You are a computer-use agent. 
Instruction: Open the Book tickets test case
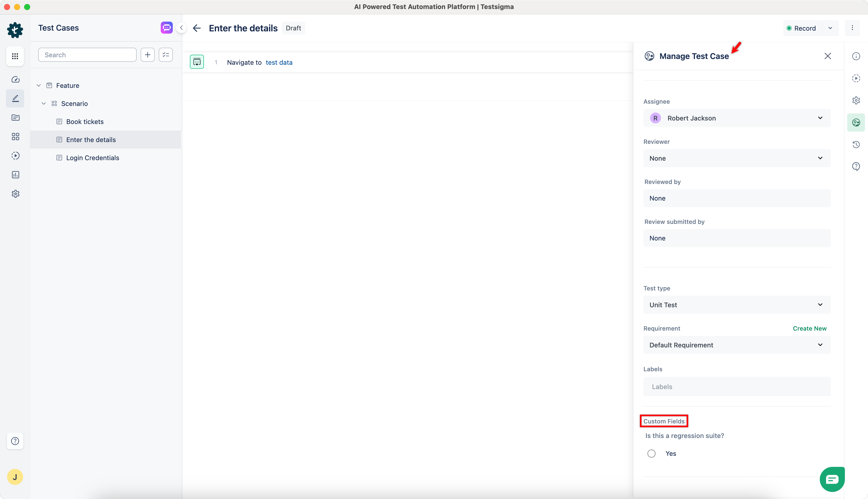pos(85,122)
